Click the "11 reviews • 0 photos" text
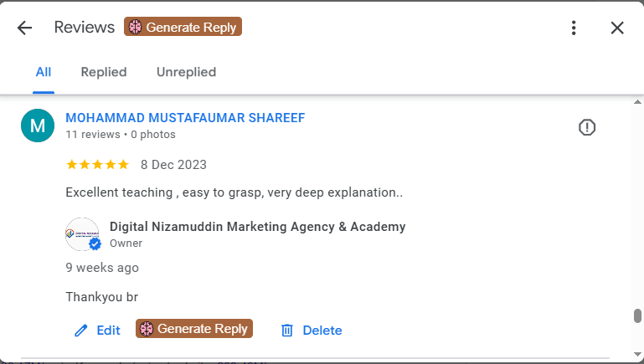The image size is (644, 364). coord(121,134)
